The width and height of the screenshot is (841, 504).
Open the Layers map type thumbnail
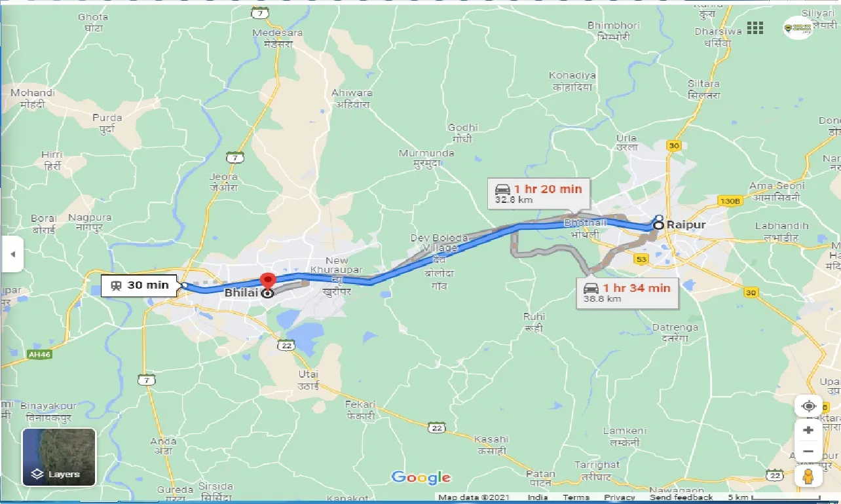(x=59, y=458)
